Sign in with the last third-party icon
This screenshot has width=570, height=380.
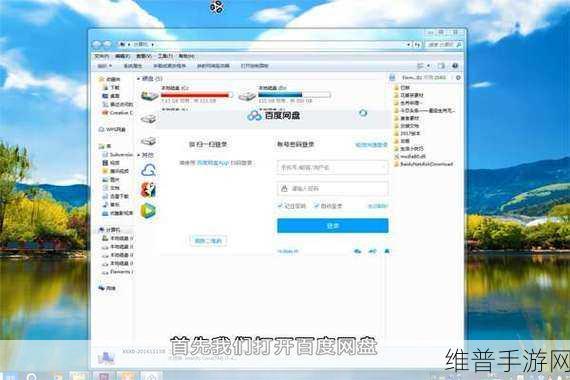[387, 251]
